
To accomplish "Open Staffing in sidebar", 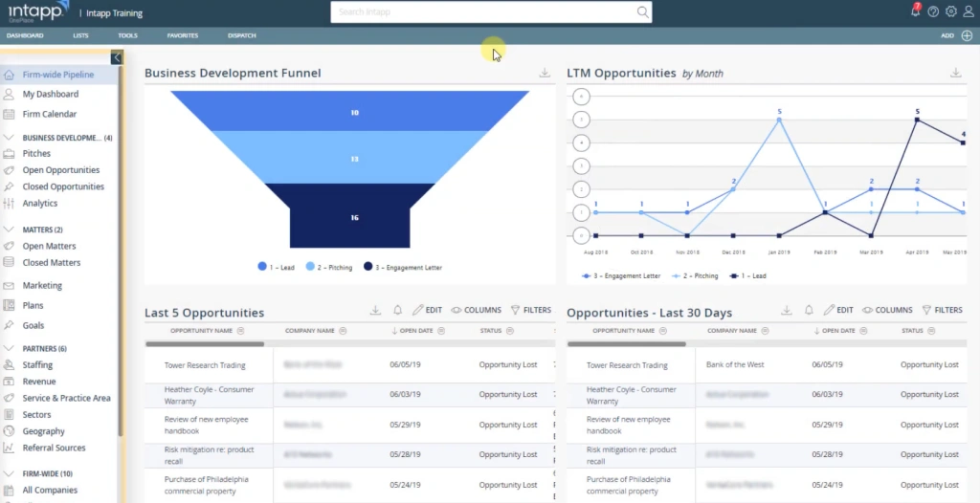I will (37, 365).
